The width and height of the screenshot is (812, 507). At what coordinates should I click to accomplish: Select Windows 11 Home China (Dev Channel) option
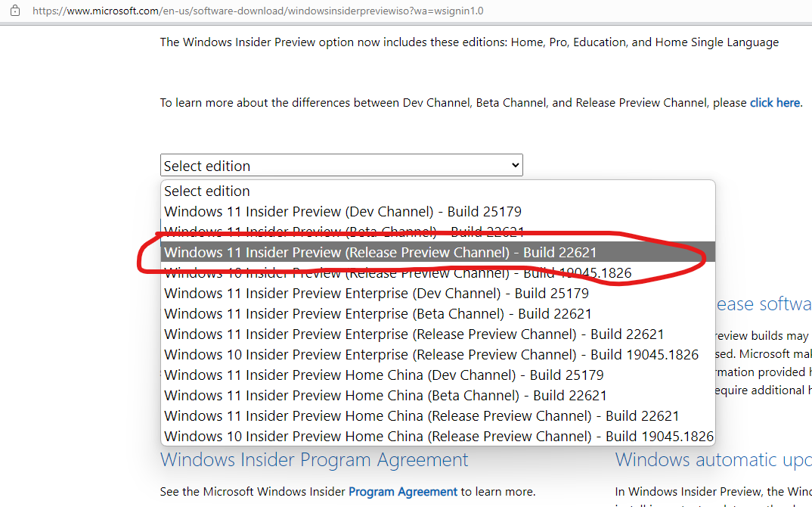pyautogui.click(x=438, y=375)
